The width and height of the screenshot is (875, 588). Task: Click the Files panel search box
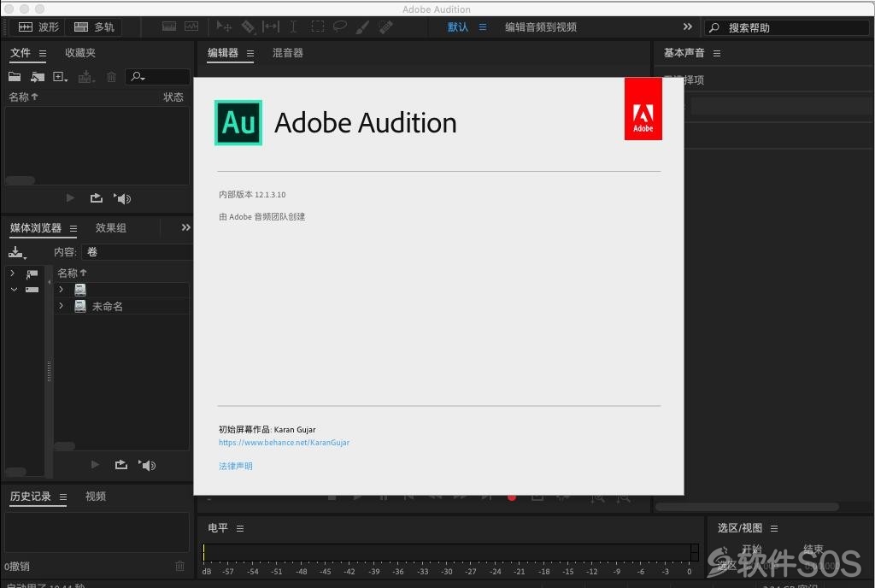click(x=157, y=76)
